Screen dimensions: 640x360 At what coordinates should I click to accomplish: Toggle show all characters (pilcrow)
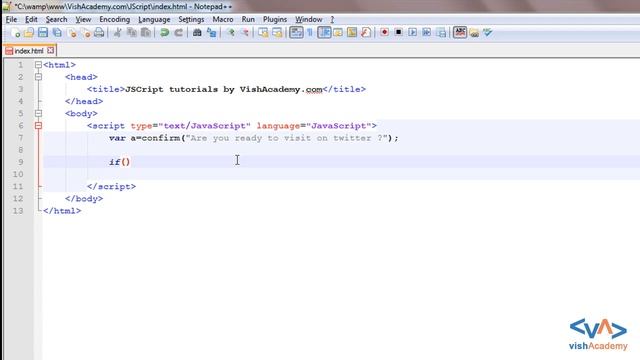[x=310, y=33]
